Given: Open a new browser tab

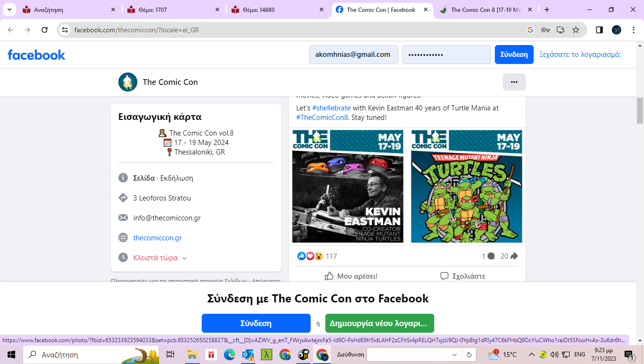Looking at the screenshot, I should coord(547,9).
